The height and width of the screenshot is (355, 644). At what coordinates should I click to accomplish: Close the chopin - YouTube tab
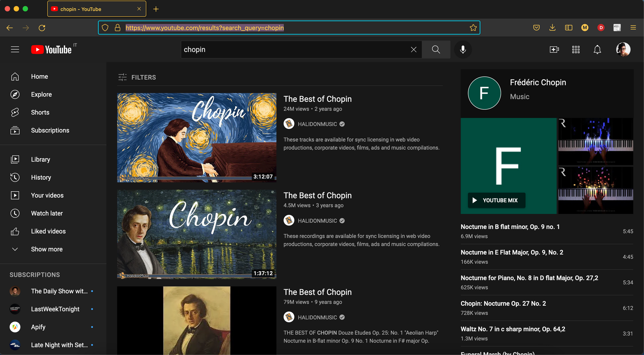point(139,9)
